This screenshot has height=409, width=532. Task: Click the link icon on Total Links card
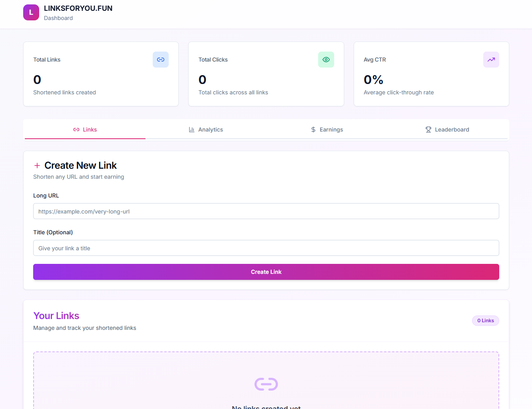point(160,59)
